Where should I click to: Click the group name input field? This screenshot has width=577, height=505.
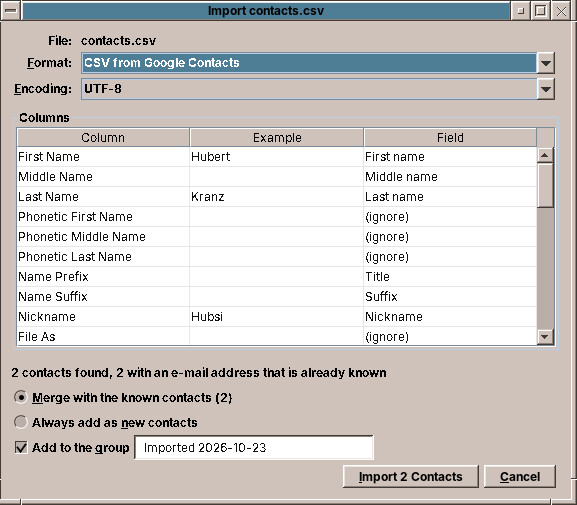click(x=254, y=448)
